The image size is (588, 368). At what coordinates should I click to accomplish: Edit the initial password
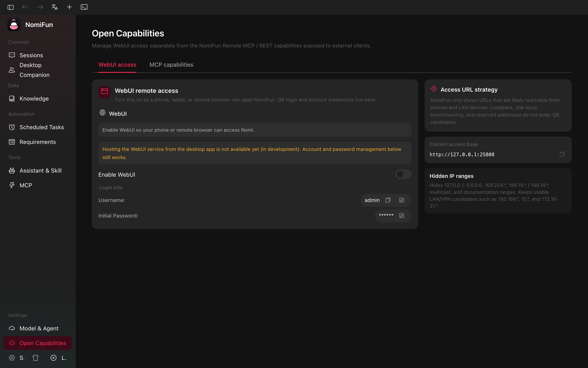point(402,215)
